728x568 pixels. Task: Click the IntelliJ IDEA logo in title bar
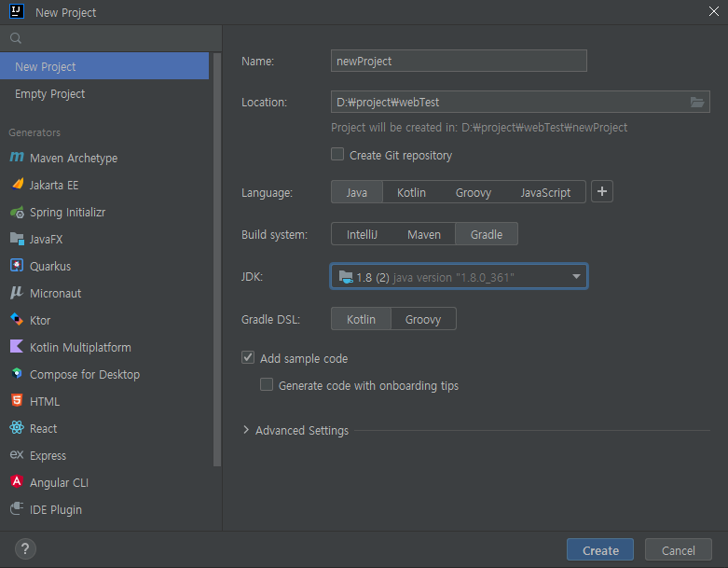point(17,11)
